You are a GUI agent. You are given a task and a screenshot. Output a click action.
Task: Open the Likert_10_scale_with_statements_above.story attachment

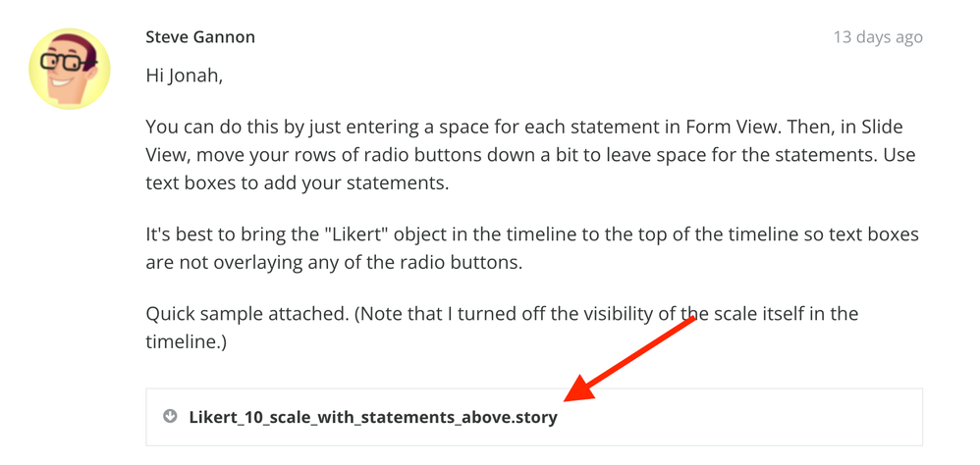coord(373,417)
